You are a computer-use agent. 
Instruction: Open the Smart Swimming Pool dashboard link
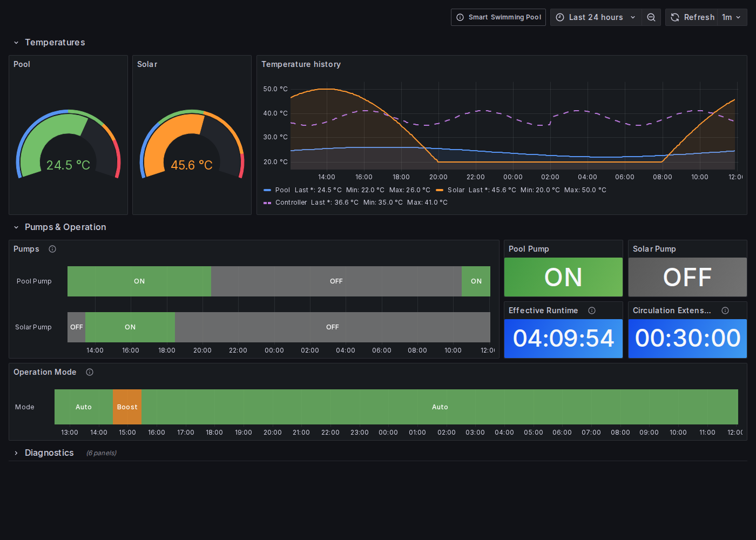click(x=498, y=17)
